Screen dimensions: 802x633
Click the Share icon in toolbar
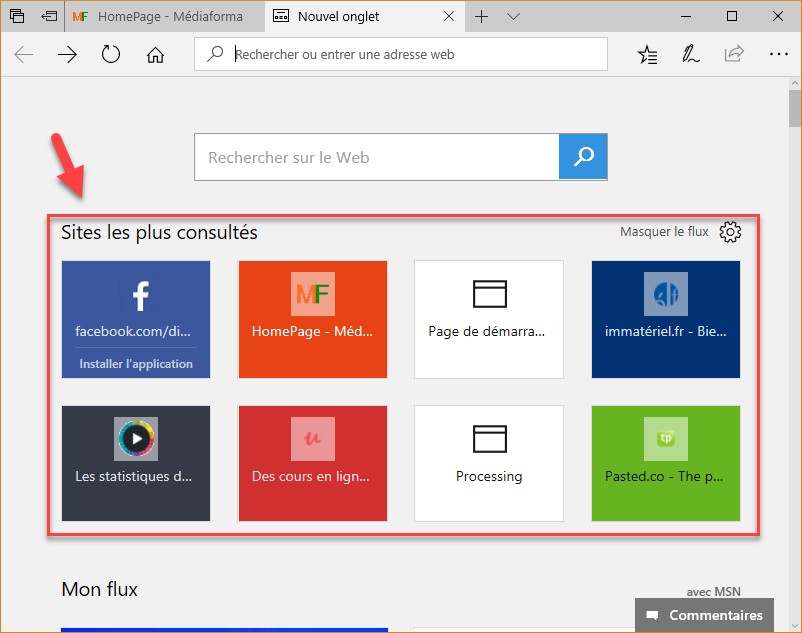734,55
